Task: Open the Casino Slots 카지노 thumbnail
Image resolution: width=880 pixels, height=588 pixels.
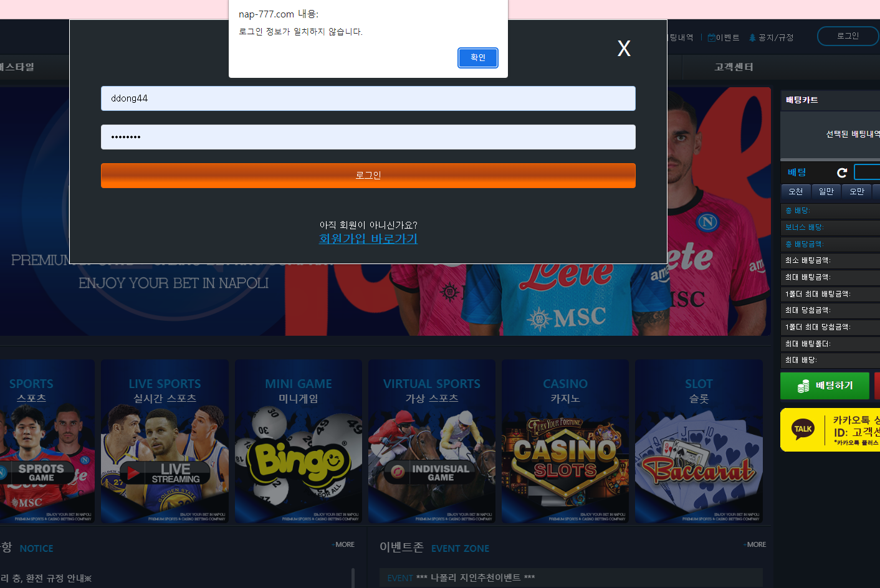Action: [x=565, y=441]
